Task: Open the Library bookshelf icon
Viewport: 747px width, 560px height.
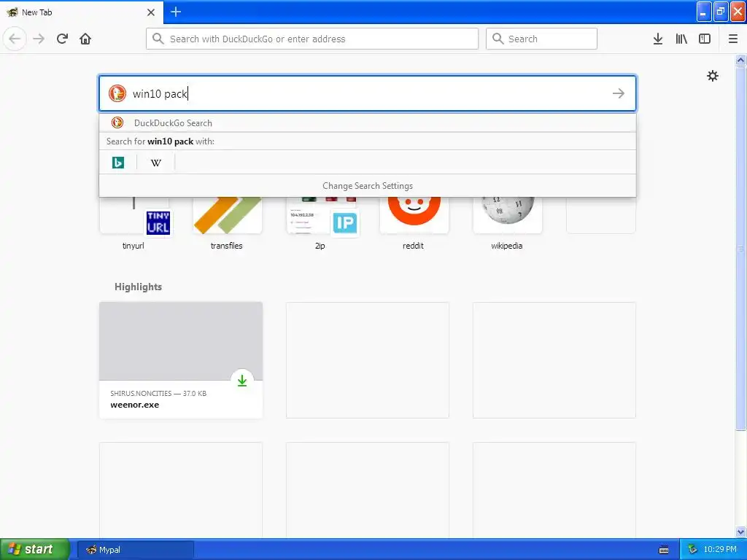Action: (x=681, y=39)
